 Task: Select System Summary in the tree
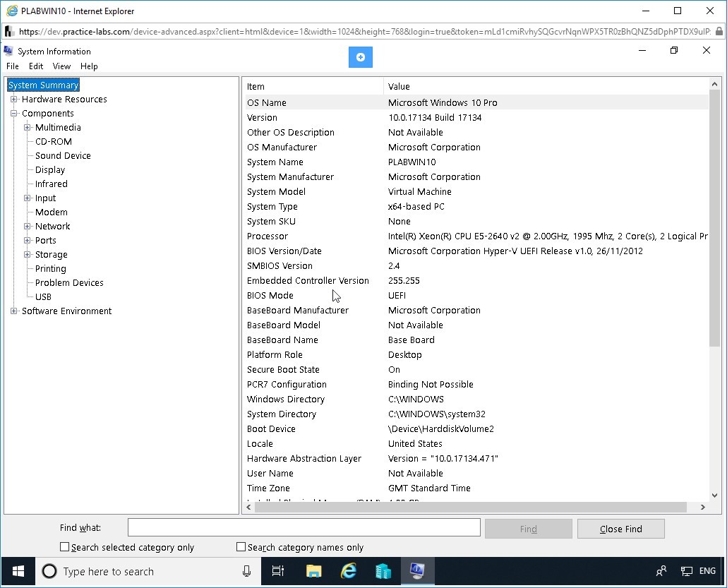point(43,85)
